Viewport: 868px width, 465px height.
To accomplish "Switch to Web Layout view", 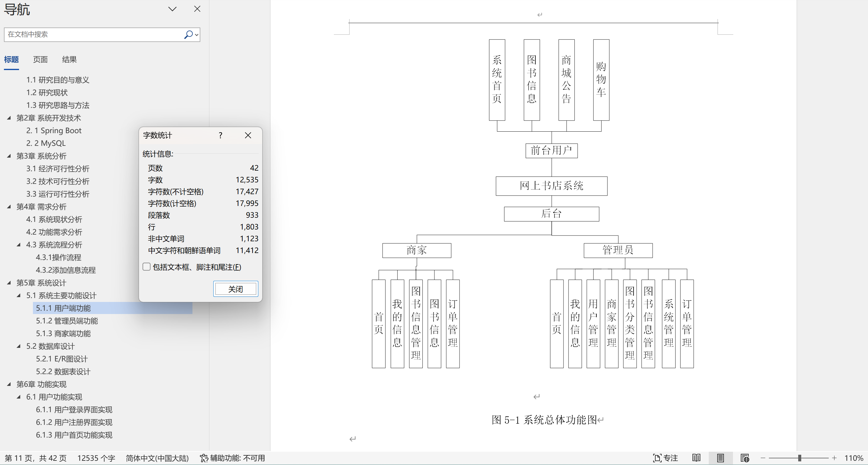I will [x=745, y=458].
